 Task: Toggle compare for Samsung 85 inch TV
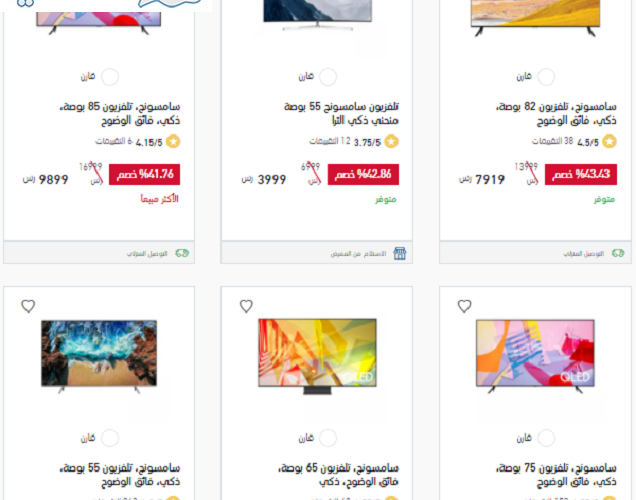pos(110,77)
